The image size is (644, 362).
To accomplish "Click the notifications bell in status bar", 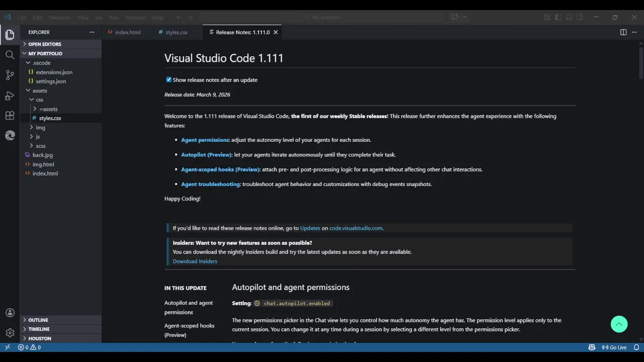I will [636, 347].
